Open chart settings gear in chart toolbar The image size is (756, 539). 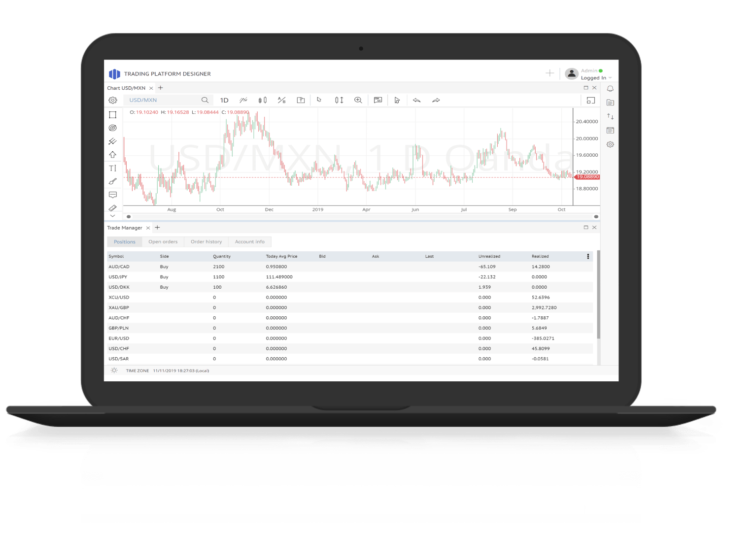pyautogui.click(x=113, y=100)
